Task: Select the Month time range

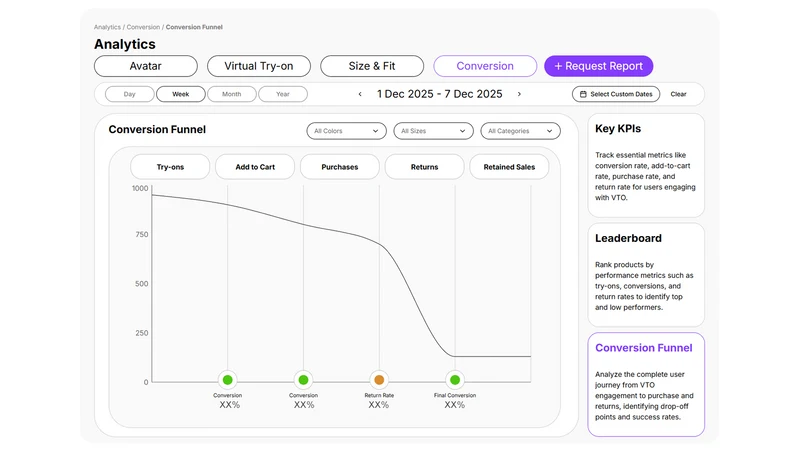Action: coord(232,94)
